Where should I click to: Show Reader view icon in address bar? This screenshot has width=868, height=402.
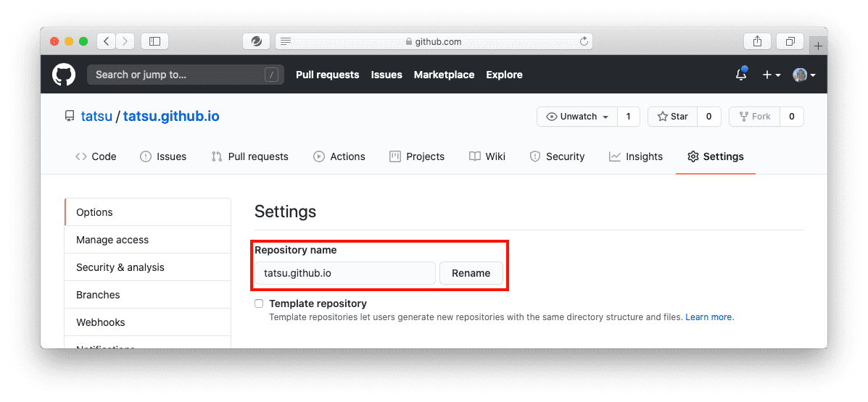pyautogui.click(x=286, y=41)
